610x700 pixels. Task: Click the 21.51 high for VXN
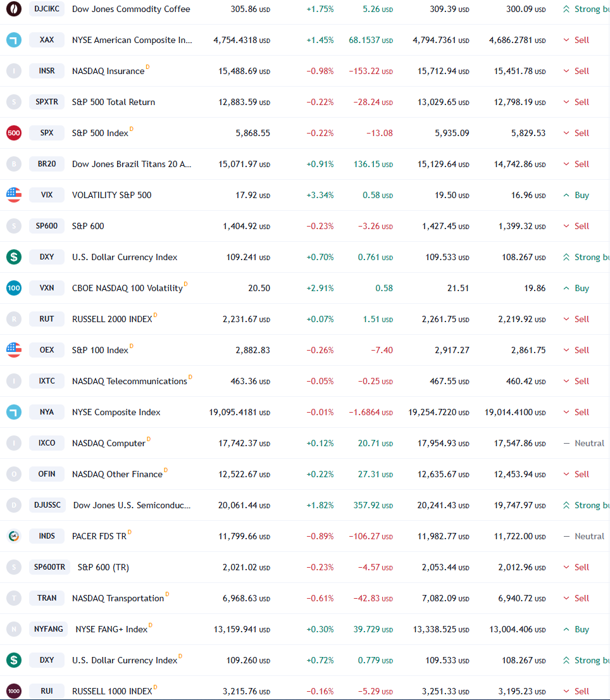point(458,288)
